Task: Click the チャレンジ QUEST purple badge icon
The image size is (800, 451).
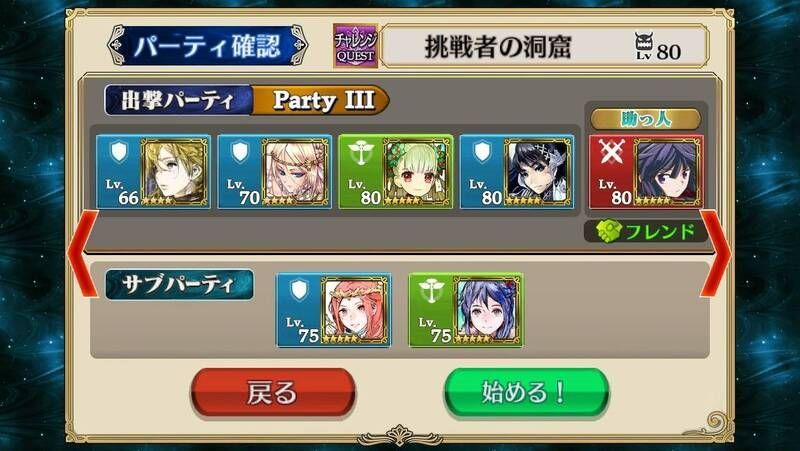Action: point(356,45)
